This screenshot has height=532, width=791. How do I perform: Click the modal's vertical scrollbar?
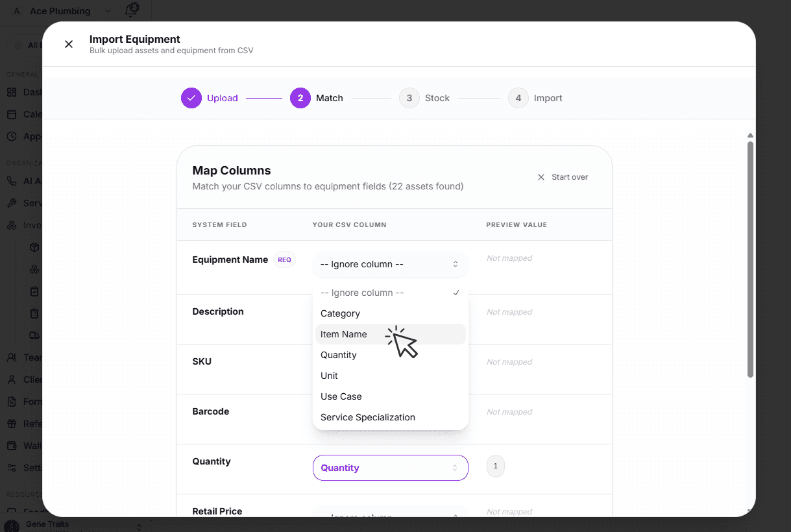pyautogui.click(x=750, y=260)
